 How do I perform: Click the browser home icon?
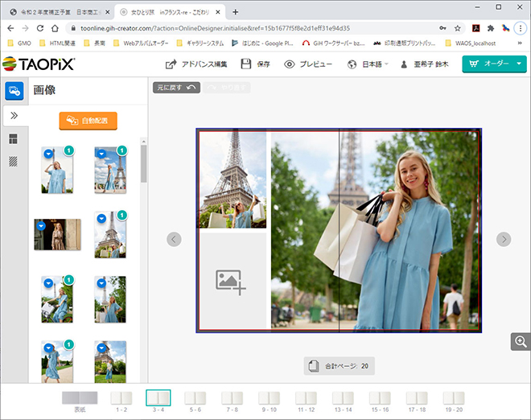(55, 28)
